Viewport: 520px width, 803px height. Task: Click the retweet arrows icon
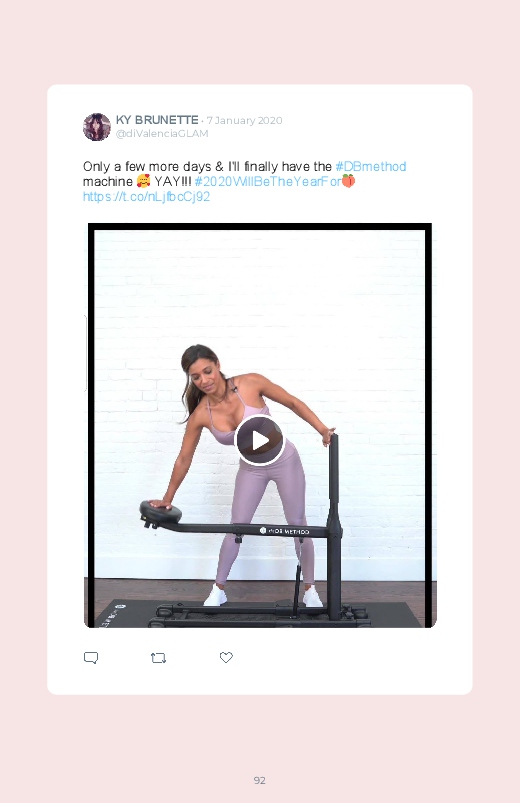(x=158, y=658)
